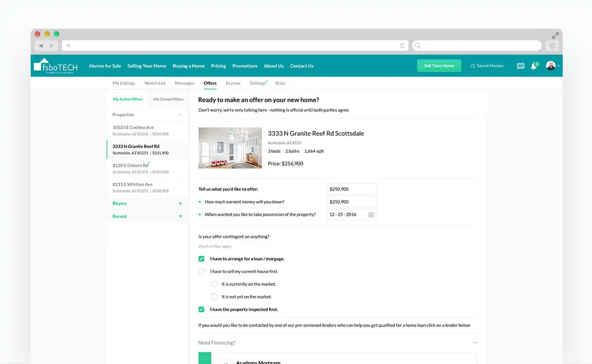Check 'It is currently on the market'

click(214, 284)
